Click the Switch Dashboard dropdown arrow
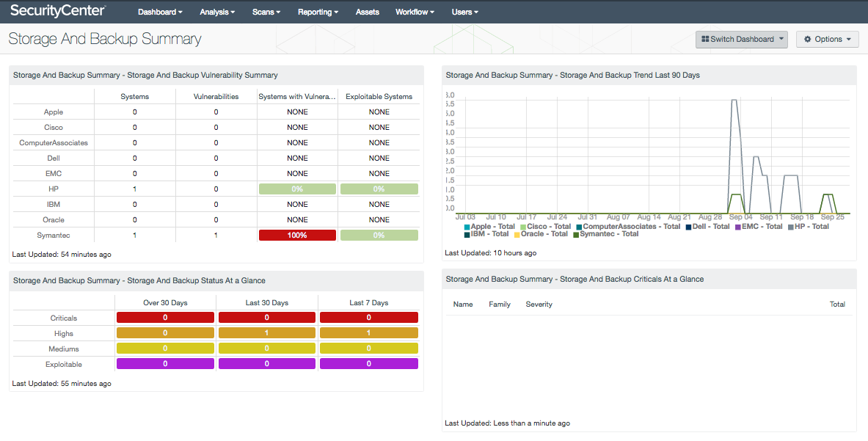This screenshot has width=868, height=441. click(781, 40)
